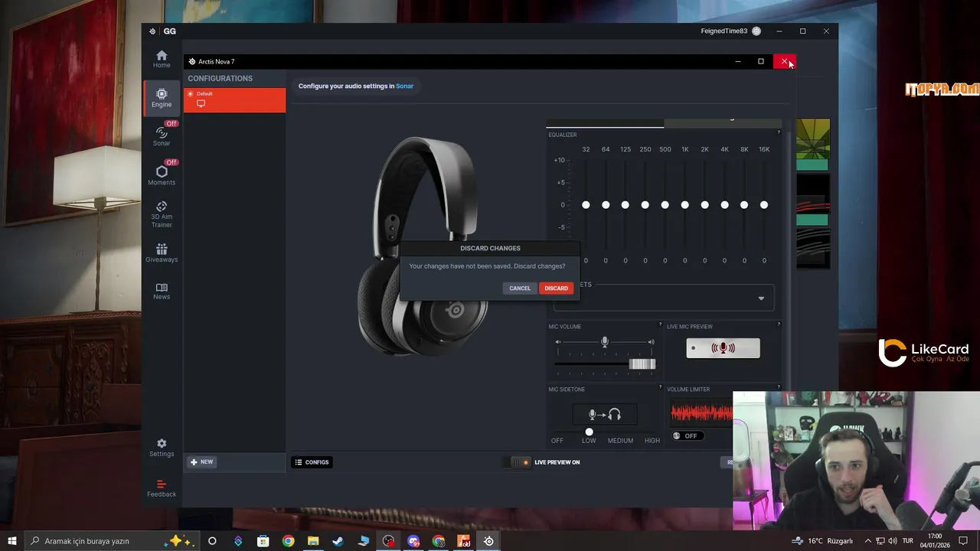Toggle the Volume Limiter OFF switch
This screenshot has height=551, width=980.
(x=688, y=436)
